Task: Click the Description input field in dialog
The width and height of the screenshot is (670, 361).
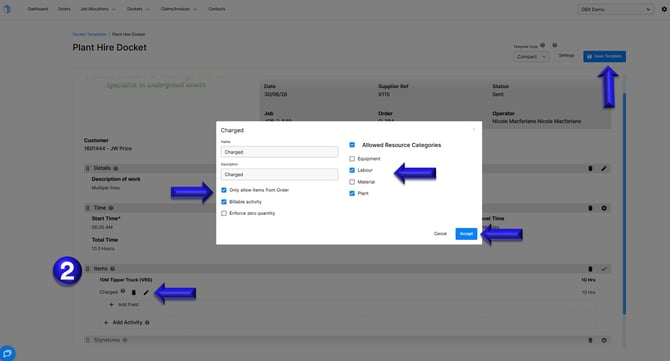Action: click(279, 174)
